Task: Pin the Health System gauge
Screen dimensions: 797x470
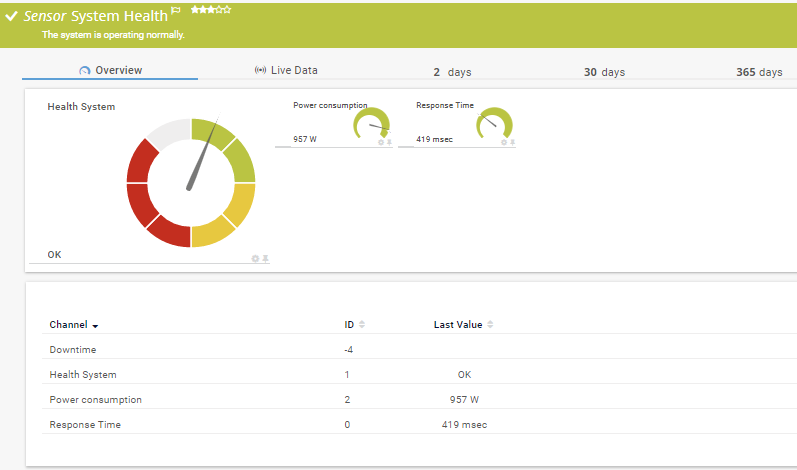Action: point(266,258)
